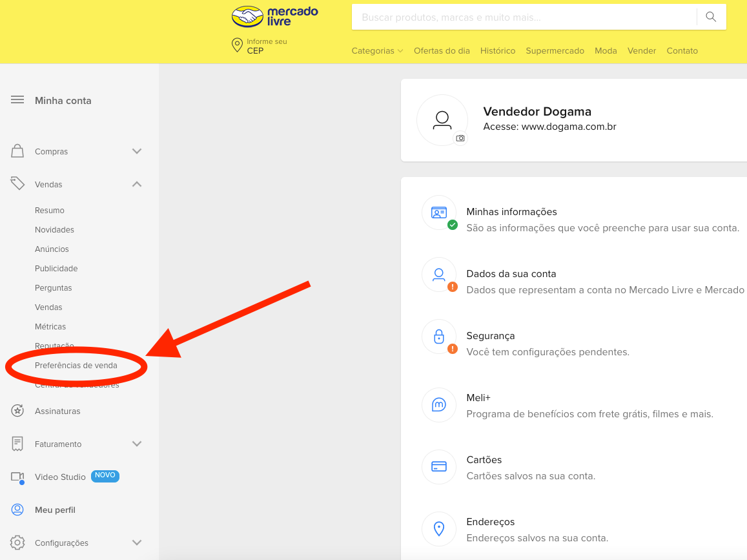Screen dimensions: 747x560
Task: Click the Meli+ logo icon
Action: 439,404
